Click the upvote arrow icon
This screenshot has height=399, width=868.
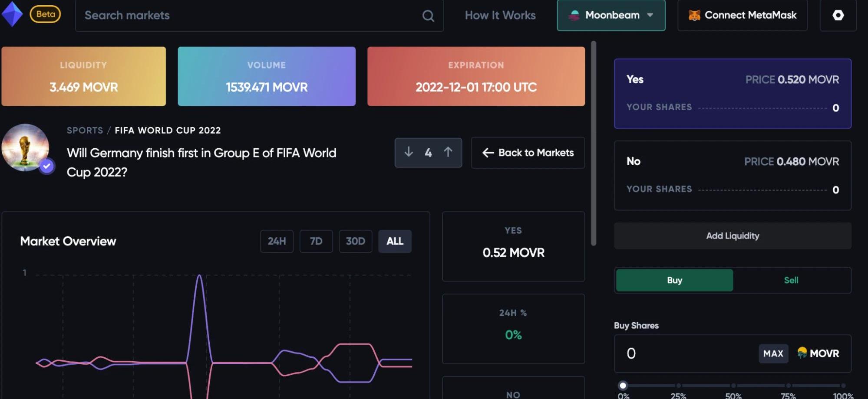click(x=448, y=152)
